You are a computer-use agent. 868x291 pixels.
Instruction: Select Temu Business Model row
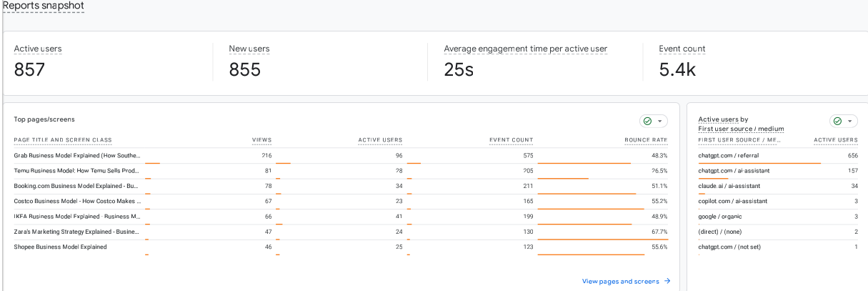coord(341,172)
